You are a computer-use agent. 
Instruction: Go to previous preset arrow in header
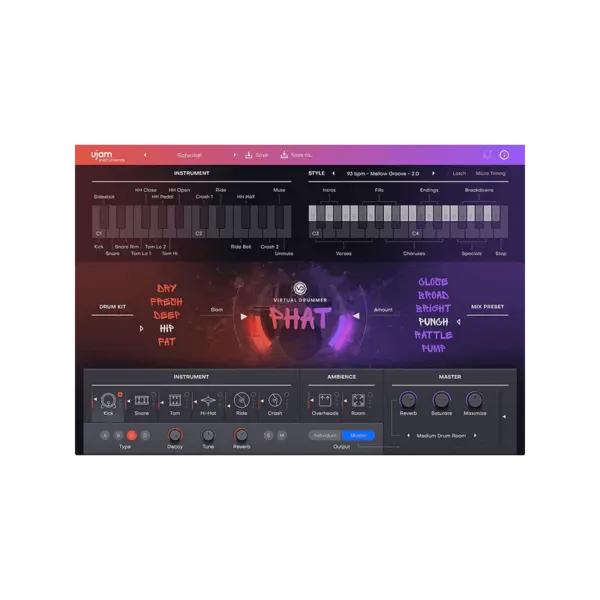(x=145, y=155)
